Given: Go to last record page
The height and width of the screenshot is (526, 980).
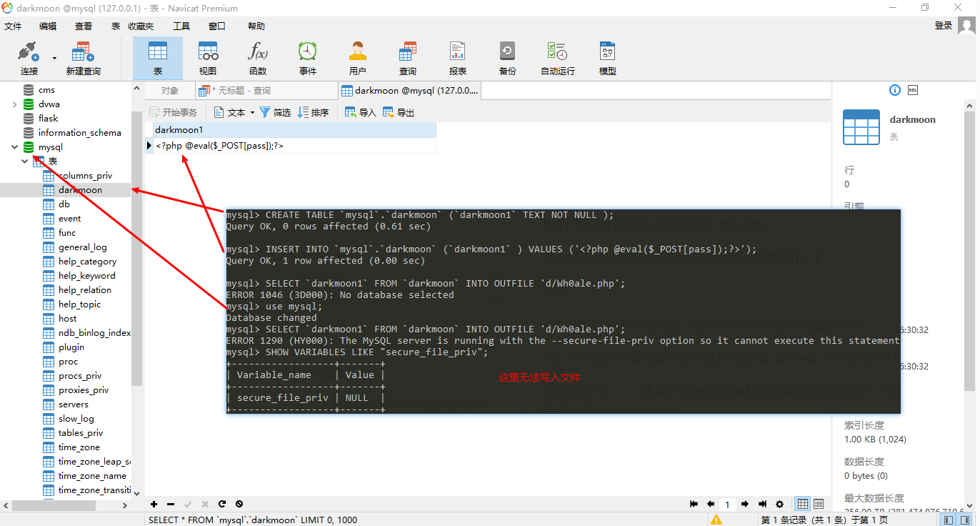Looking at the screenshot, I should point(762,504).
